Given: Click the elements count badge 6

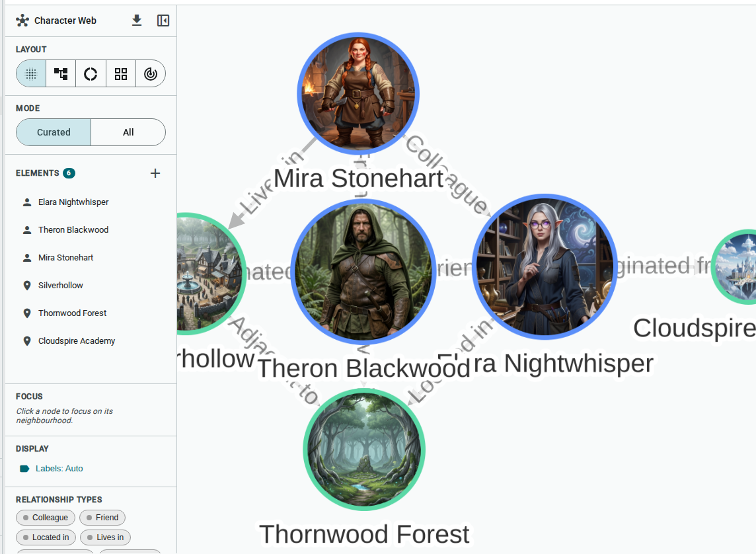Looking at the screenshot, I should (x=69, y=173).
